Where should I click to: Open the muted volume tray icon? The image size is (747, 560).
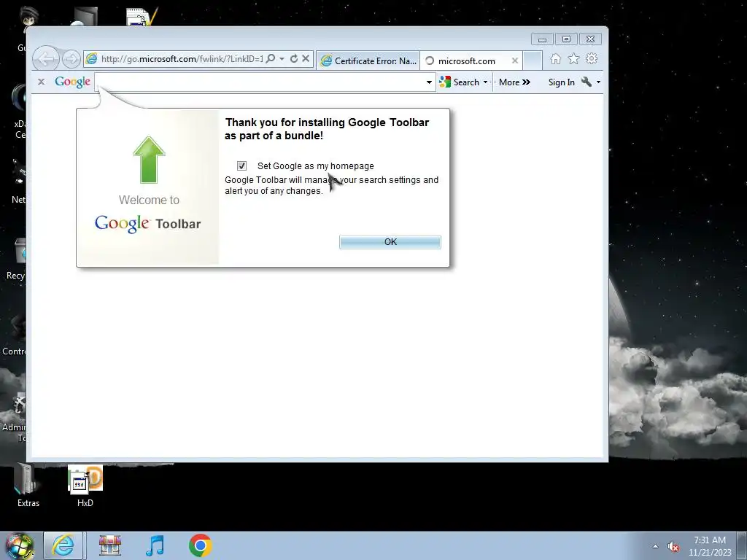673,547
